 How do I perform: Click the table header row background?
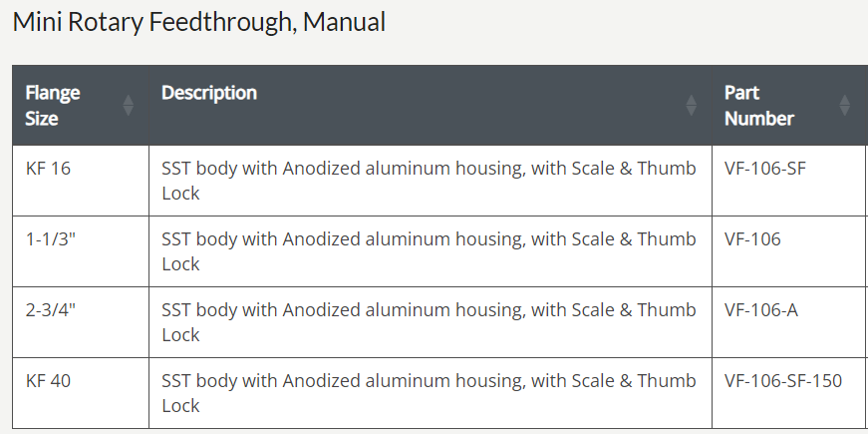click(440, 106)
